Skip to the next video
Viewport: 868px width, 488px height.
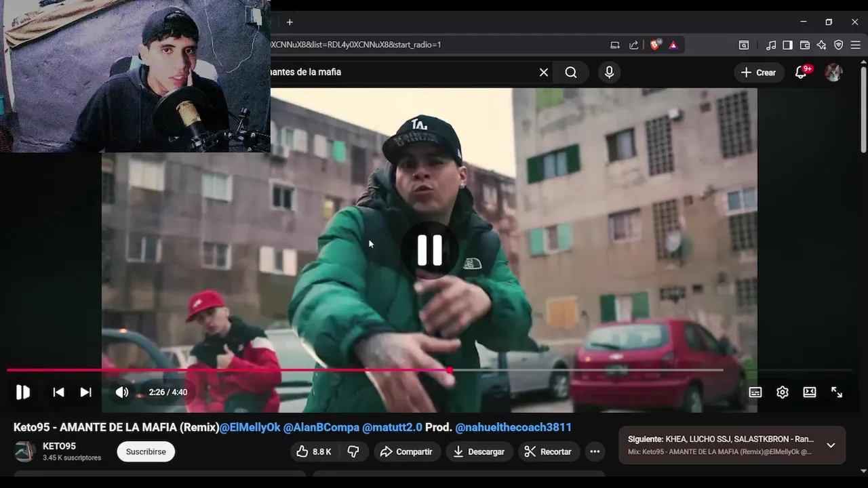[85, 392]
